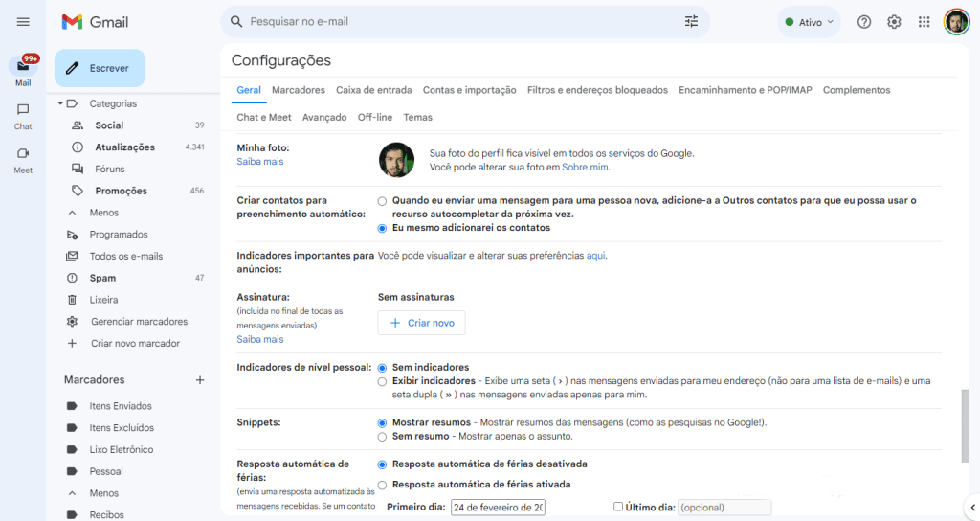Click Escrever compose button
Viewport: 980px width, 521px height.
click(x=100, y=68)
